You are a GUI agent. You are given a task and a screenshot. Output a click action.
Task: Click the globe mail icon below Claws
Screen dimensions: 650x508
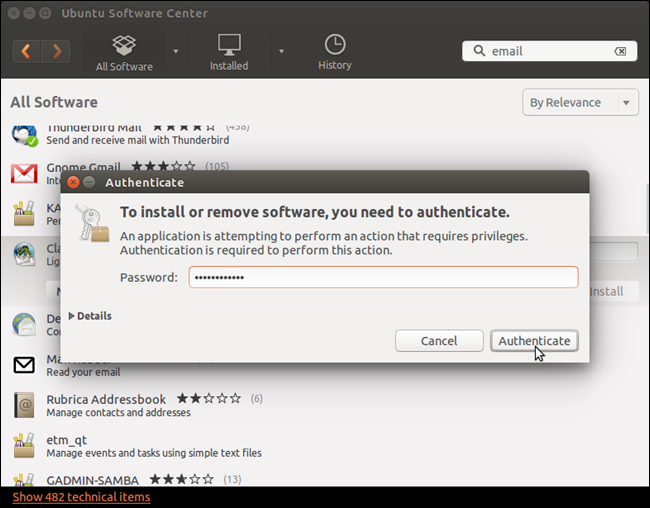click(24, 324)
